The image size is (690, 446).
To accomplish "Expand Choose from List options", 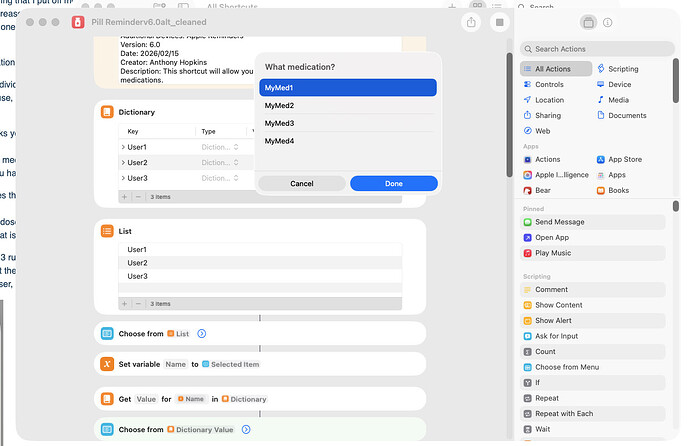I will pos(202,333).
